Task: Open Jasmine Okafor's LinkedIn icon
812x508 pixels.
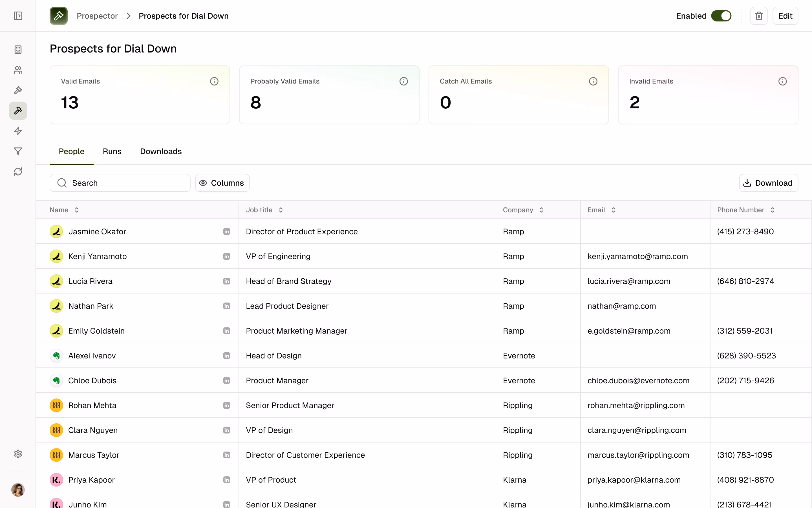Action: tap(227, 231)
